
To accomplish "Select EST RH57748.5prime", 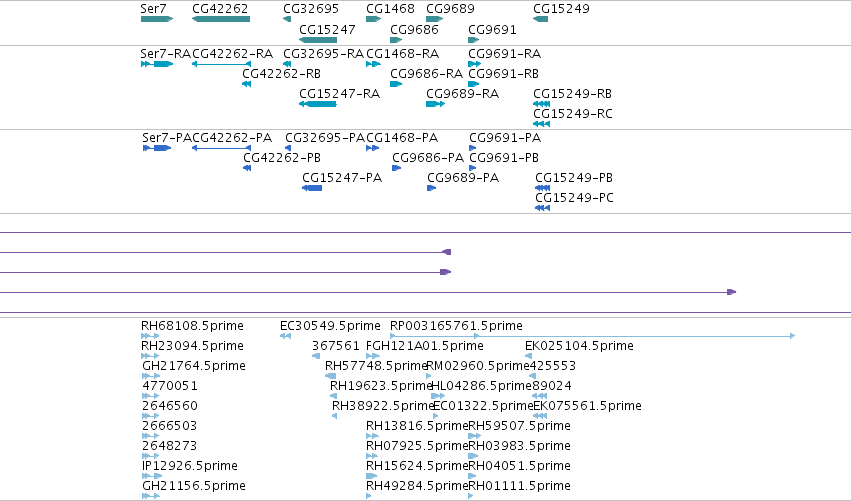I will 331,376.
